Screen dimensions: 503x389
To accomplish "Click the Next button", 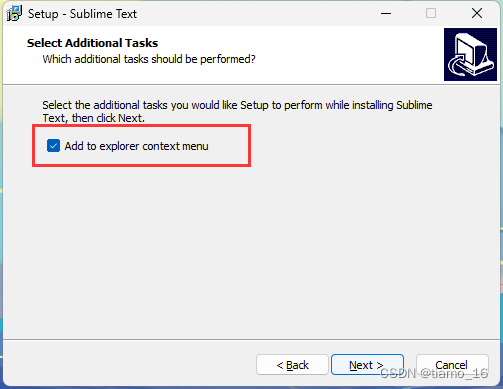I will (x=367, y=365).
